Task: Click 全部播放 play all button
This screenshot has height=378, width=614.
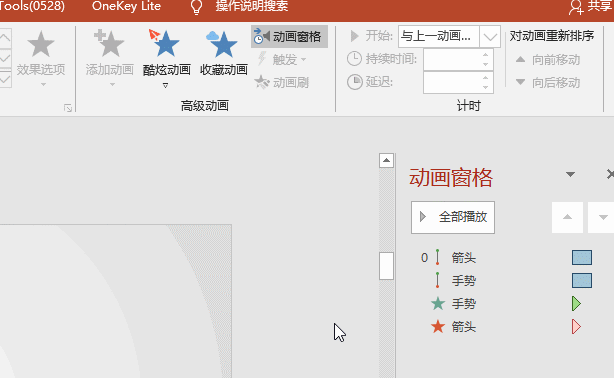Action: click(x=453, y=217)
